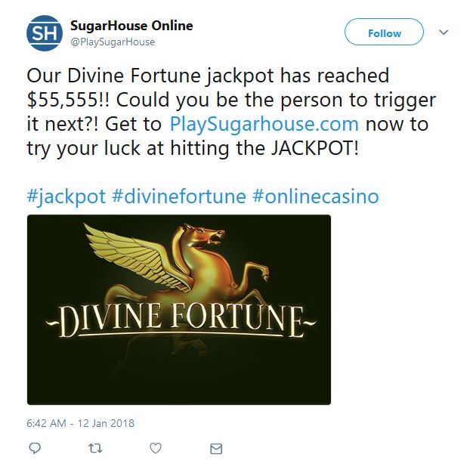Select the #onlinecasino hashtag
Viewport: 476px width, 467px height.
point(316,196)
